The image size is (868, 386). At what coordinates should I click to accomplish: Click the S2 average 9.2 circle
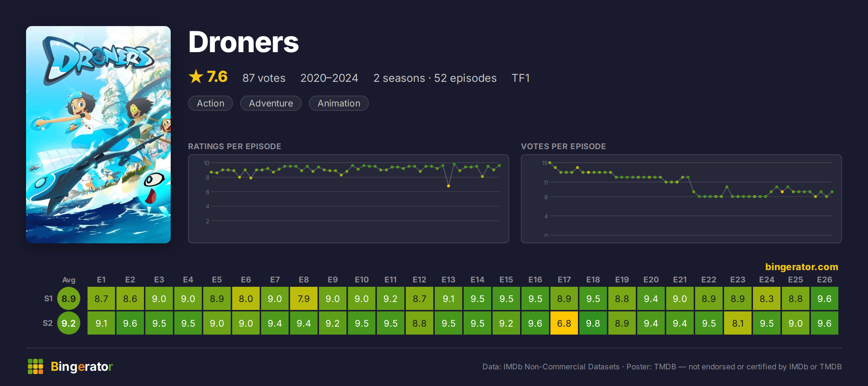[69, 323]
